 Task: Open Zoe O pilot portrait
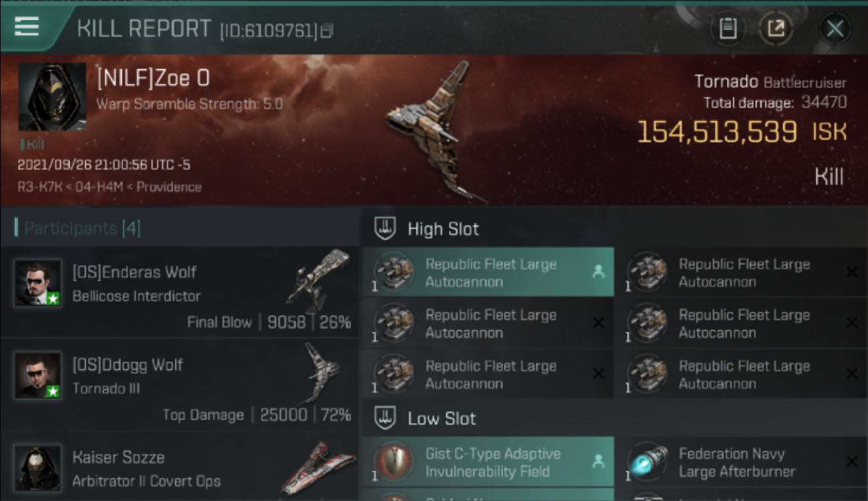(52, 97)
